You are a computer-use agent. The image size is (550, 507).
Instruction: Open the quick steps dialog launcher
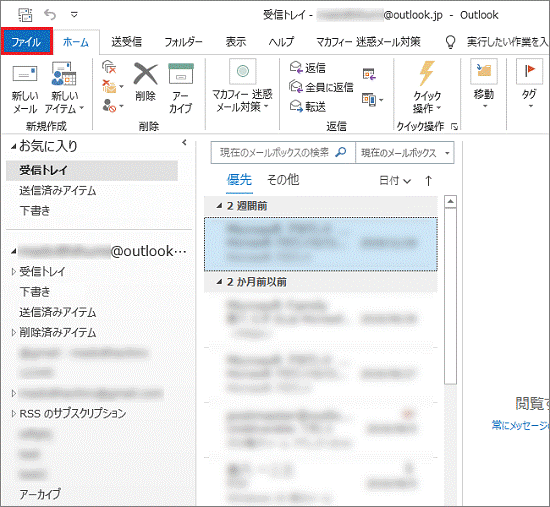[x=454, y=126]
